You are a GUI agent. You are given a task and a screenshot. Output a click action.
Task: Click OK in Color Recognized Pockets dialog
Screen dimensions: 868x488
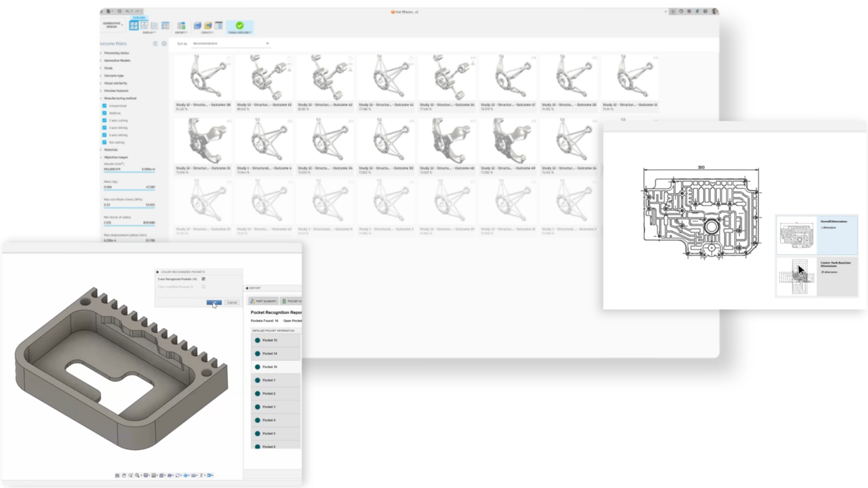[x=214, y=302]
